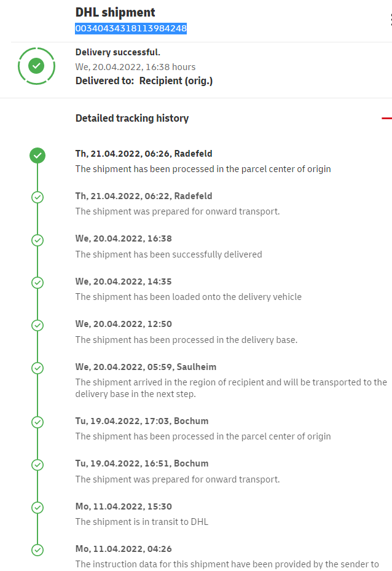Click check icon for 12:50 delivery base event

click(x=37, y=325)
